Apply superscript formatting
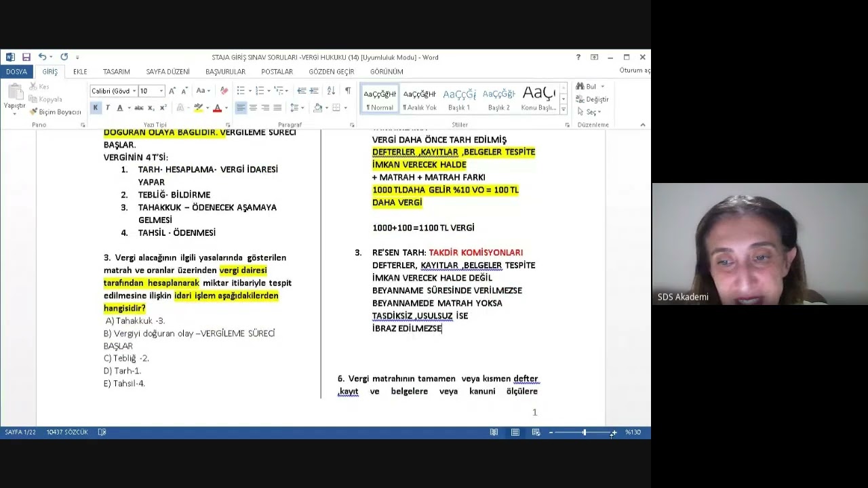 click(163, 108)
